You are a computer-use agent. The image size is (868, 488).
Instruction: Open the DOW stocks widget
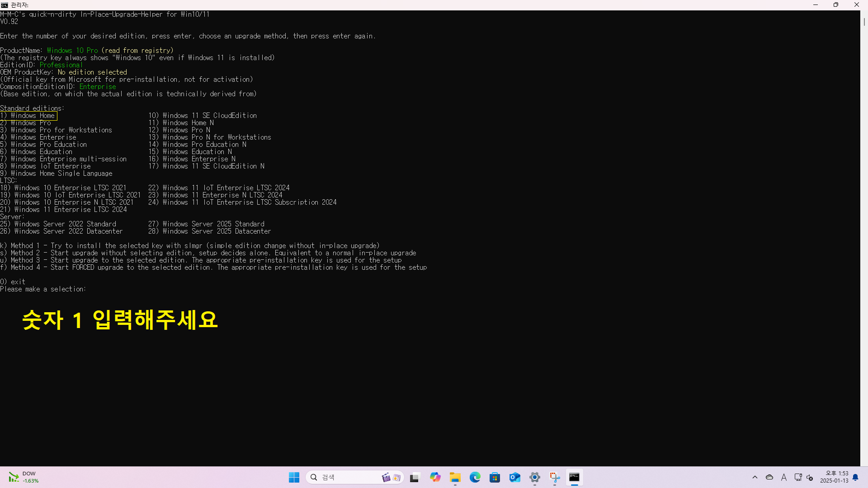pyautogui.click(x=24, y=477)
